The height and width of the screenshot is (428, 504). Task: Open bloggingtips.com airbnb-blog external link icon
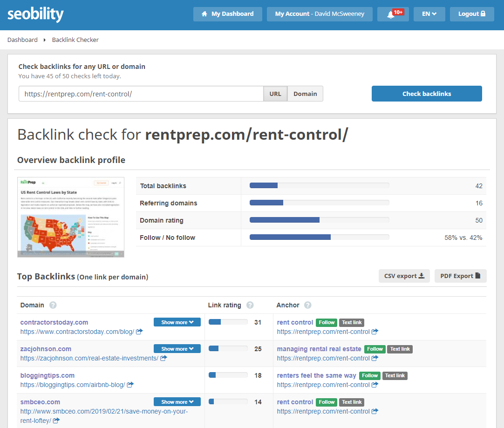point(130,385)
